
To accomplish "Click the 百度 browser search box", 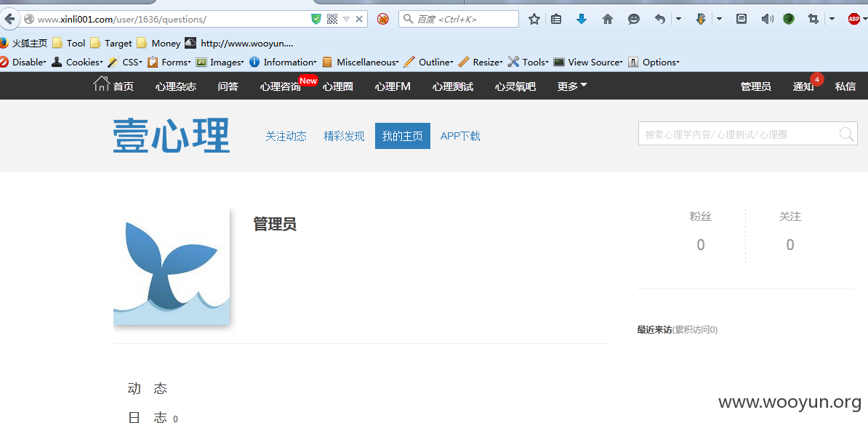I will click(x=459, y=20).
